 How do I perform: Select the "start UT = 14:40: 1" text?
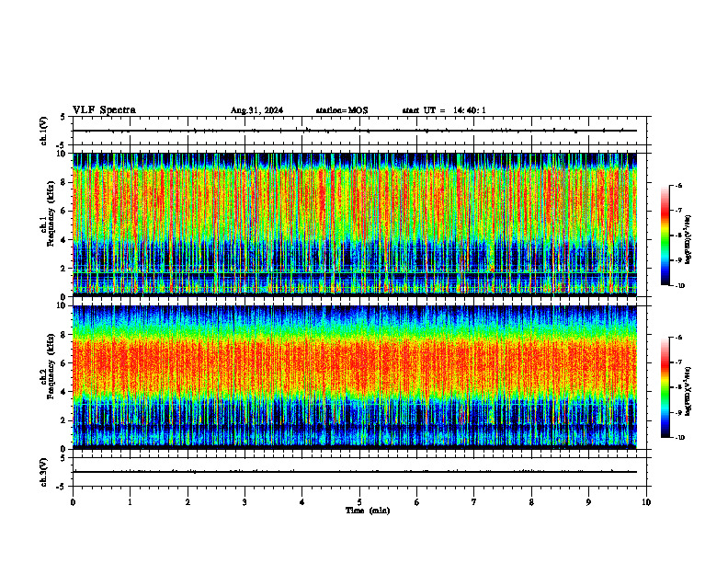click(444, 110)
